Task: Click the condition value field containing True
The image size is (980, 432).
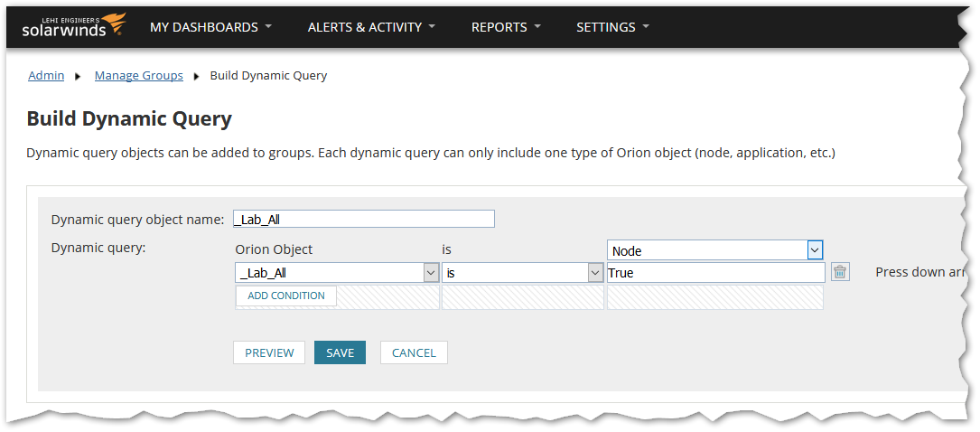Action: tap(714, 273)
